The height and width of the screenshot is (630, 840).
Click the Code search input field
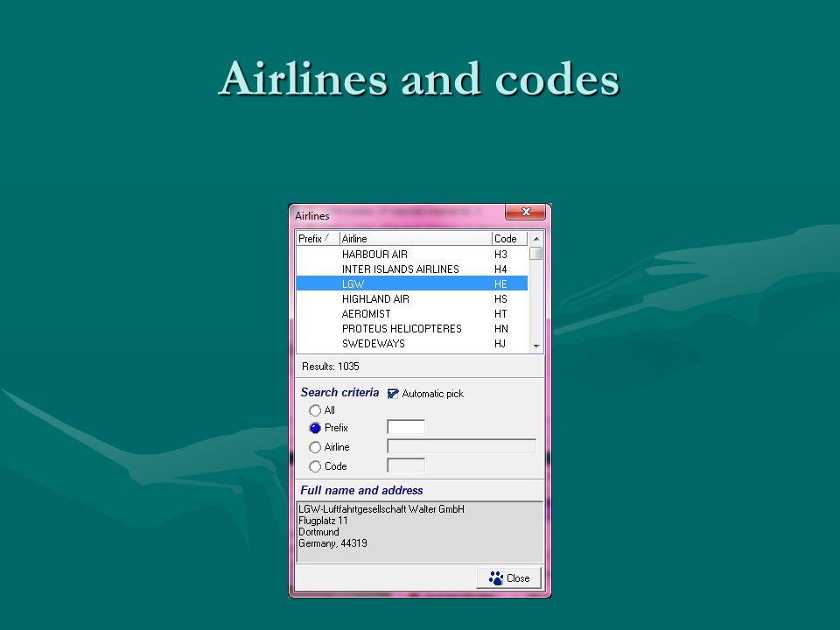pyautogui.click(x=406, y=465)
